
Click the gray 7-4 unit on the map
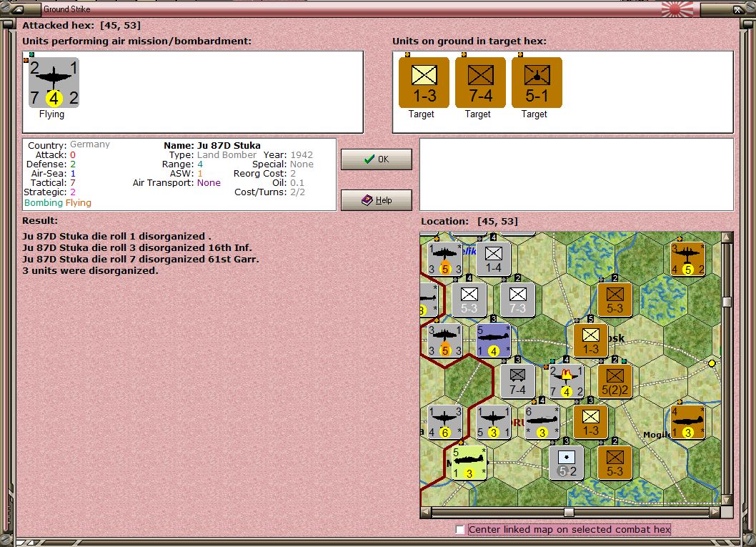coord(517,381)
